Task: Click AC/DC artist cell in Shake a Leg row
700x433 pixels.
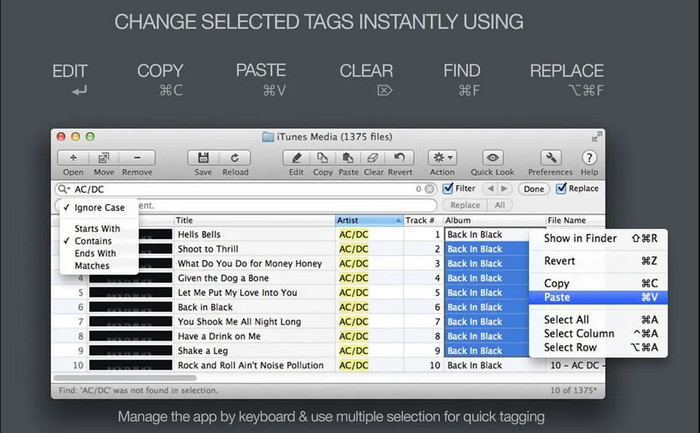Action: (369, 351)
